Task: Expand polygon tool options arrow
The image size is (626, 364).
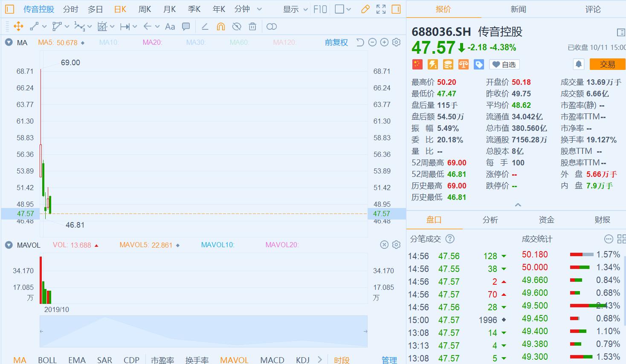Action: tap(67, 27)
